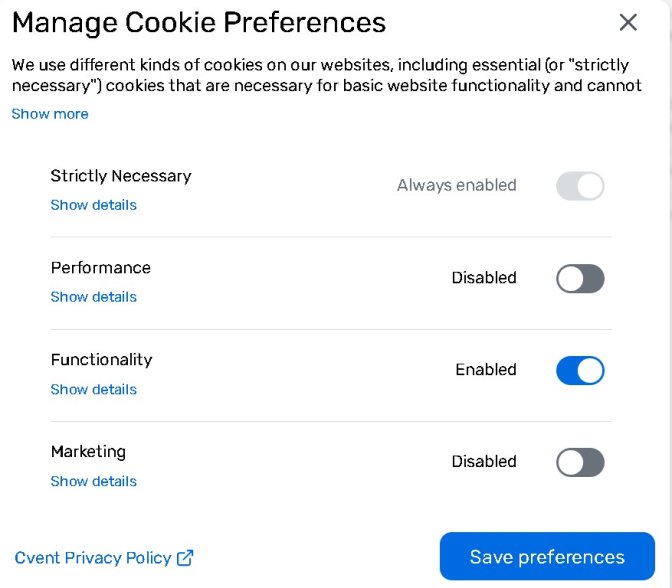Show details for Functionality cookies
Screen dimensions: 672x588
pyautogui.click(x=93, y=389)
